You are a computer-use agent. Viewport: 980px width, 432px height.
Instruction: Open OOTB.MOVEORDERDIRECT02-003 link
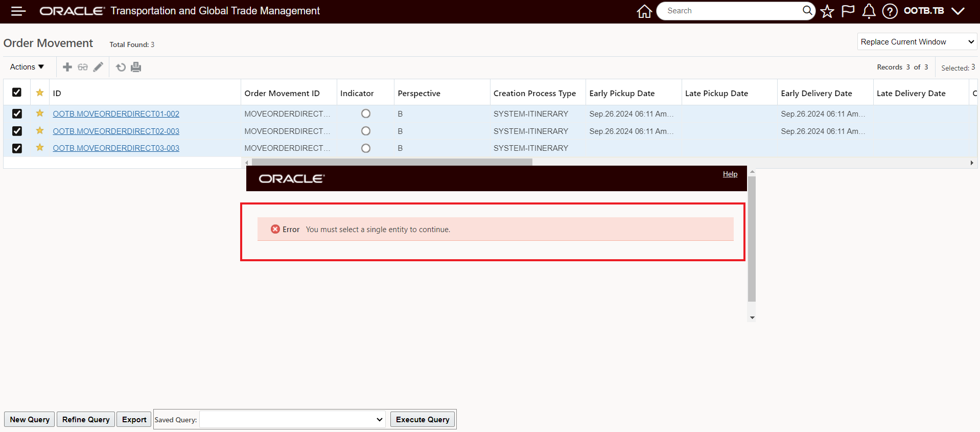[x=116, y=131]
